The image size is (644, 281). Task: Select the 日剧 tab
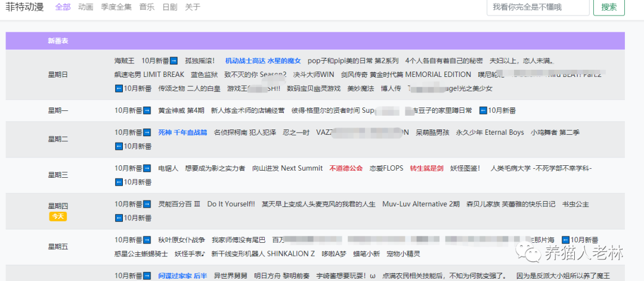coord(170,7)
